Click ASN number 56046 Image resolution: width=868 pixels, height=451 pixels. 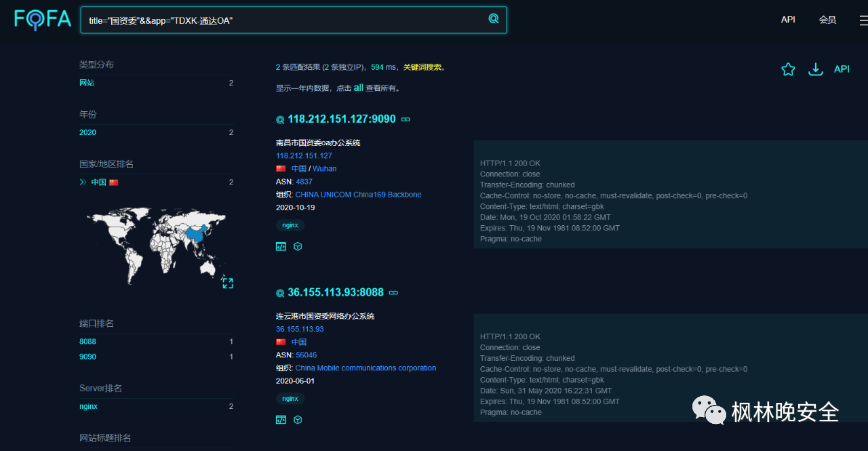click(x=307, y=355)
